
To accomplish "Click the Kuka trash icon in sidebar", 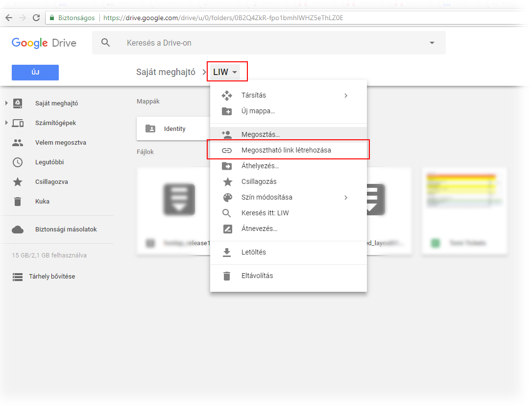I will (18, 202).
